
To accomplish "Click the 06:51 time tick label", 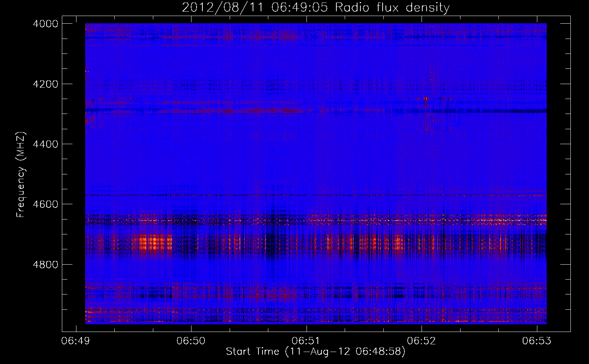I will click(307, 341).
